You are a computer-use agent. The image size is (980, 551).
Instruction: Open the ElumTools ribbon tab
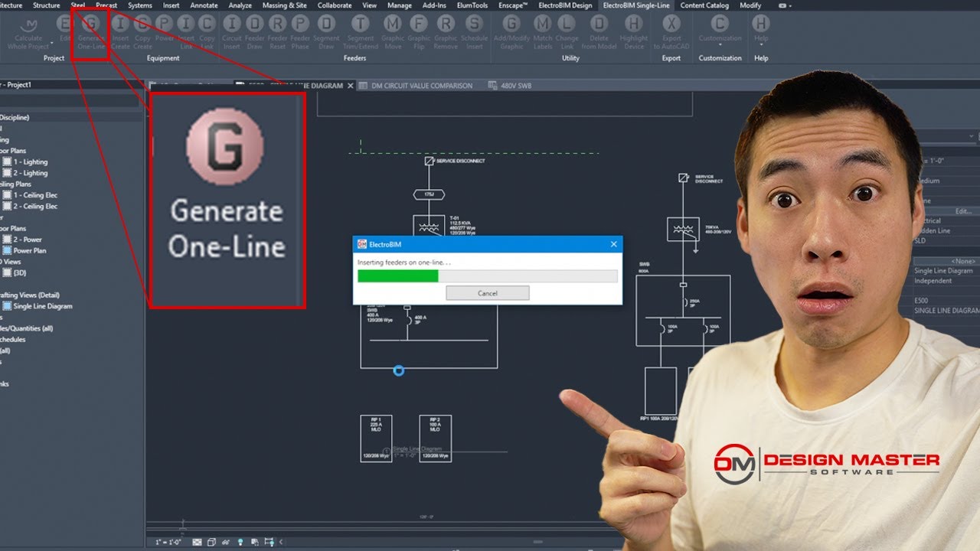[472, 5]
